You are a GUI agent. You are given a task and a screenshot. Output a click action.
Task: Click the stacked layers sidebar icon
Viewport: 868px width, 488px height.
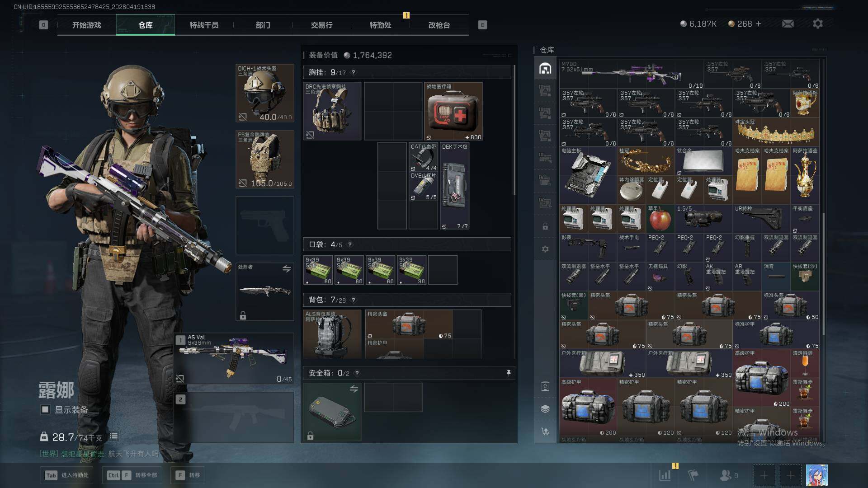(545, 409)
